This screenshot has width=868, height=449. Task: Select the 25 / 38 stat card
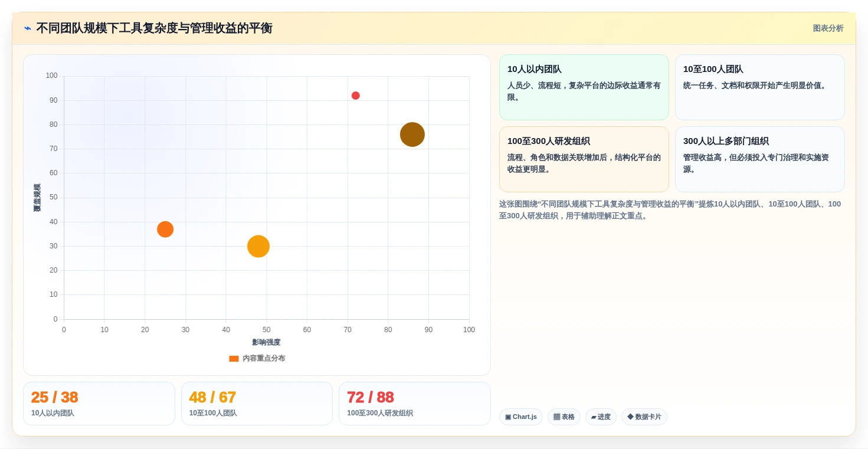(99, 404)
